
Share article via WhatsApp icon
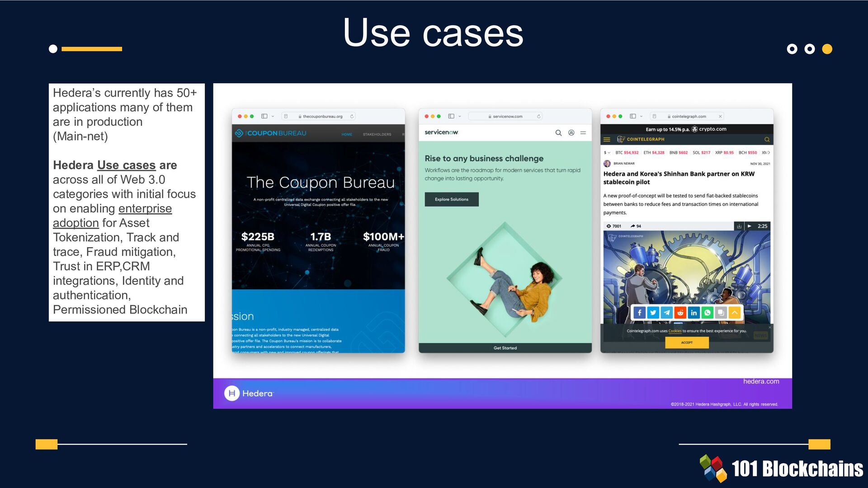[x=707, y=313]
